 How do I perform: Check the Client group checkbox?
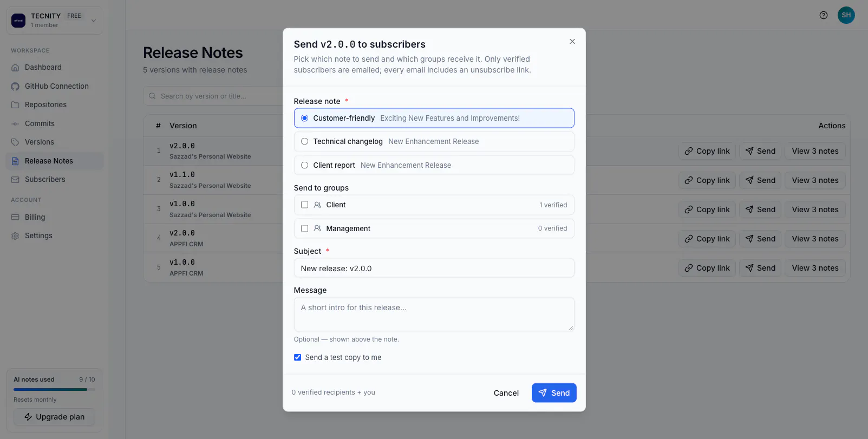click(x=304, y=205)
